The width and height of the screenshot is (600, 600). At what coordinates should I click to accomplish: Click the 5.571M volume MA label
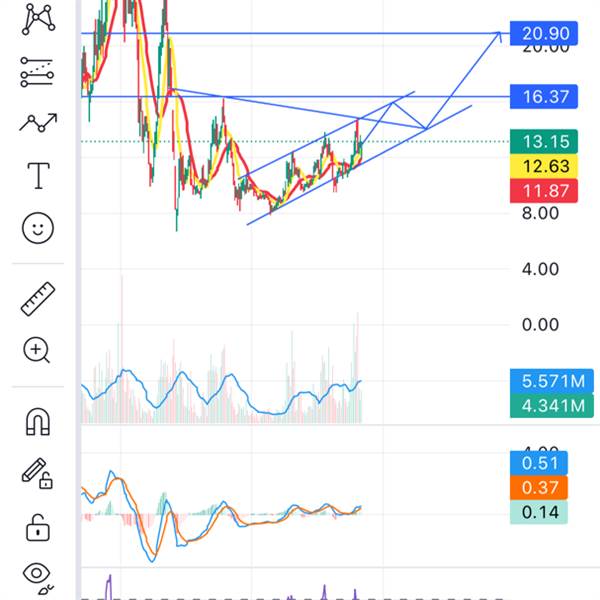coord(552,381)
